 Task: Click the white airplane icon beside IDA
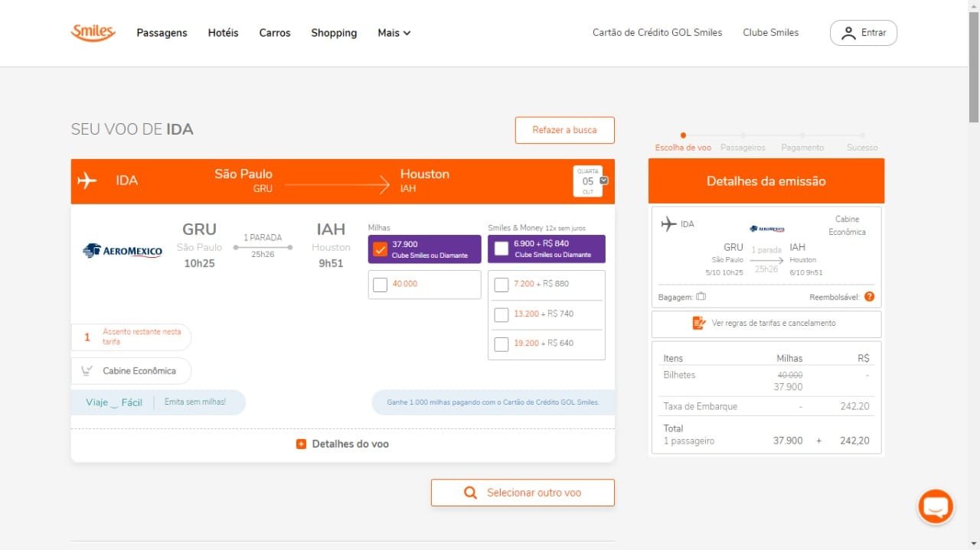[87, 181]
